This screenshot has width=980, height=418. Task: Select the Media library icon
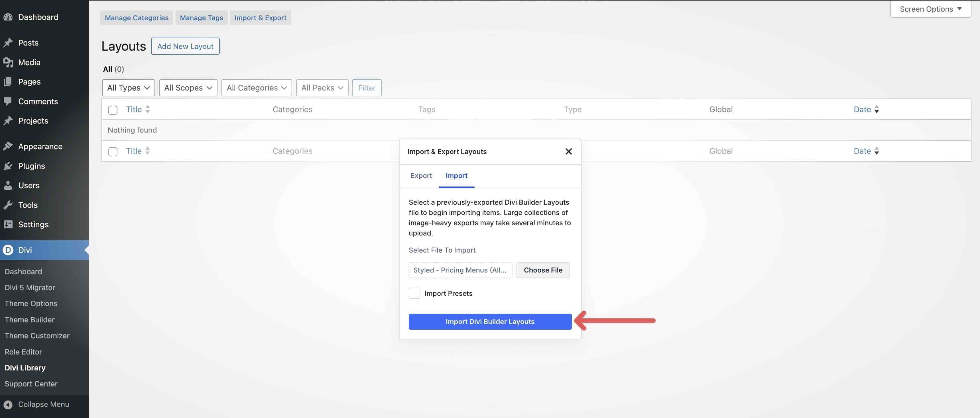point(8,62)
